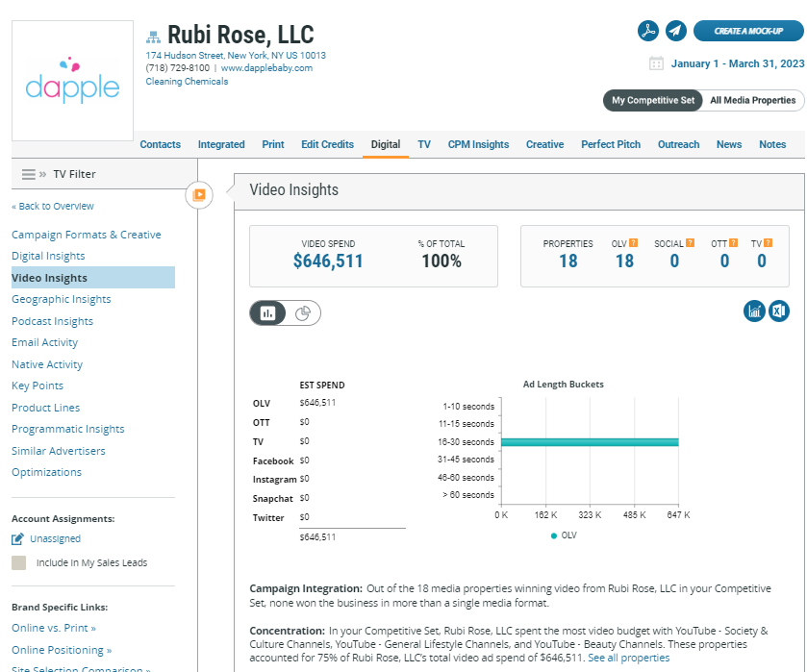Expand the TV Filter panel arrows
807x672 pixels.
pyautogui.click(x=42, y=174)
